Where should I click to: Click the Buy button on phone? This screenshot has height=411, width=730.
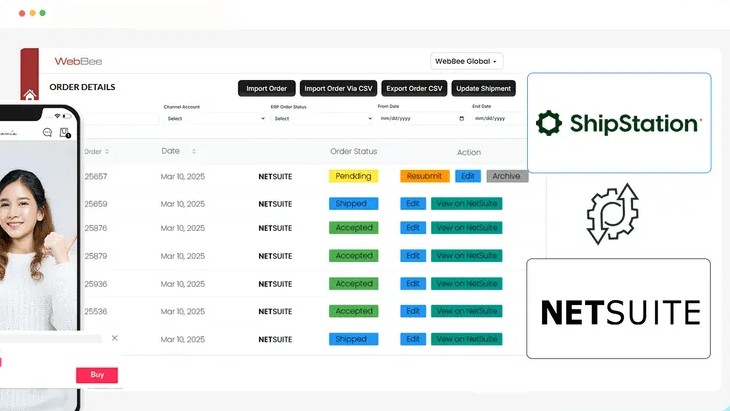tap(97, 375)
